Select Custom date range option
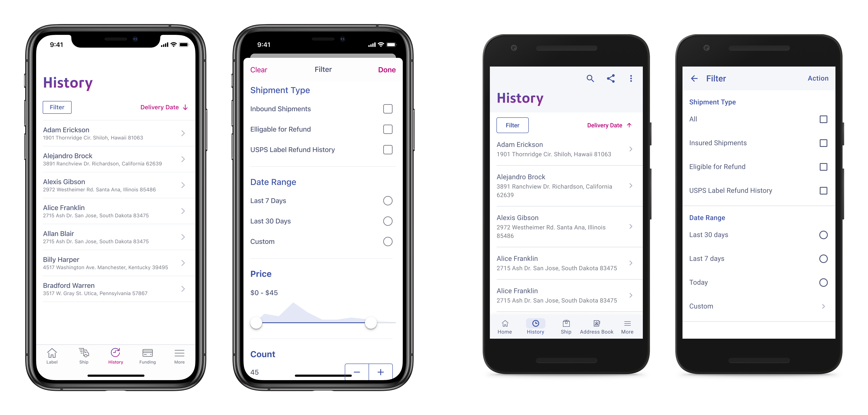 [387, 242]
